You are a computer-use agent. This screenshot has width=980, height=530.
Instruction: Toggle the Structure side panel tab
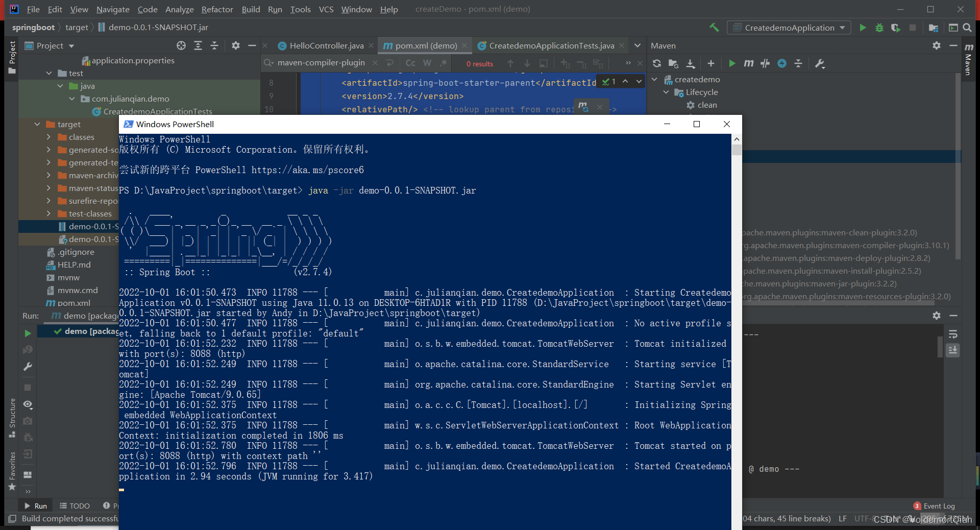tap(12, 418)
